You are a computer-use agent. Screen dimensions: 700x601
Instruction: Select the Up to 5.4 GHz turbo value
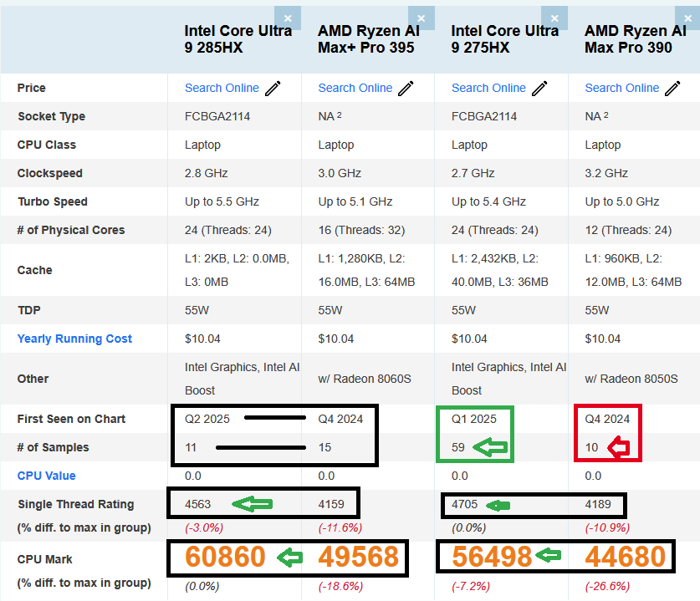point(488,201)
